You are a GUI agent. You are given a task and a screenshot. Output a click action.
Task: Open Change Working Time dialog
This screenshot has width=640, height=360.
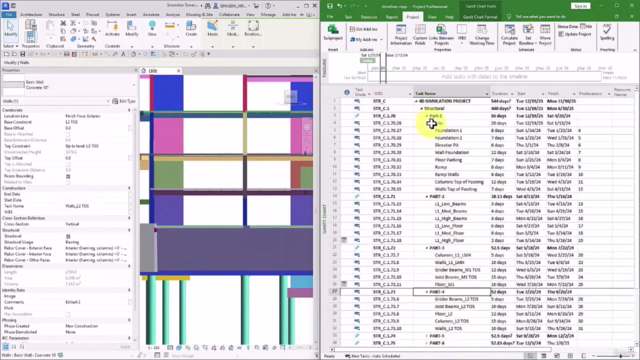(482, 35)
